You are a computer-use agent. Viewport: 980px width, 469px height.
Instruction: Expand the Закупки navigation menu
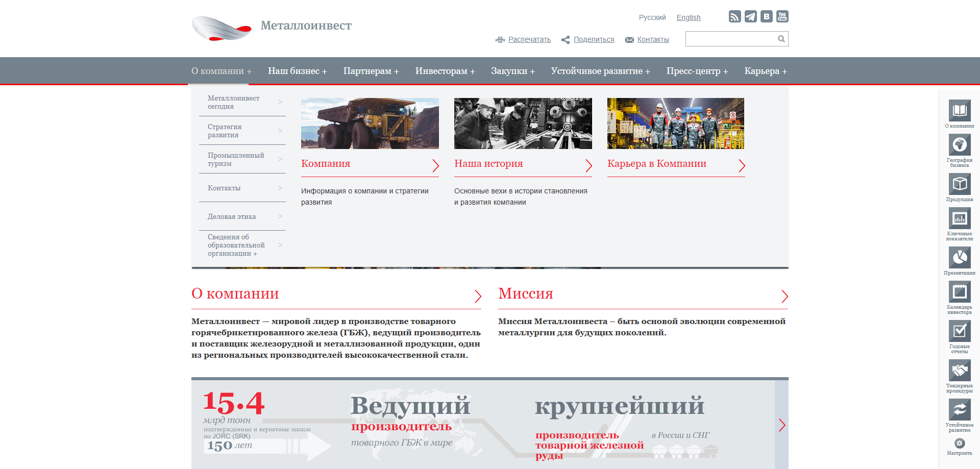point(513,71)
